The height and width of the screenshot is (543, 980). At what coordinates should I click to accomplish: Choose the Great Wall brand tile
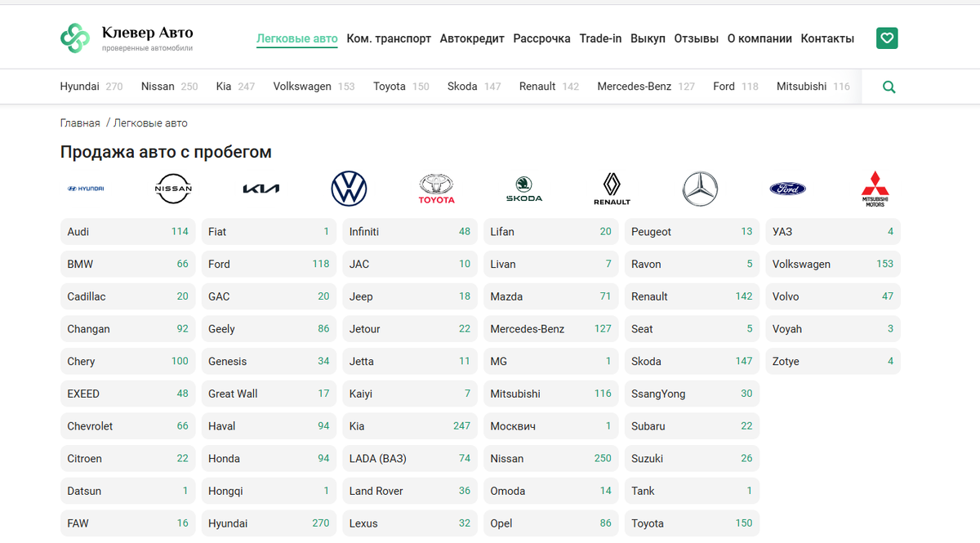[x=269, y=394]
